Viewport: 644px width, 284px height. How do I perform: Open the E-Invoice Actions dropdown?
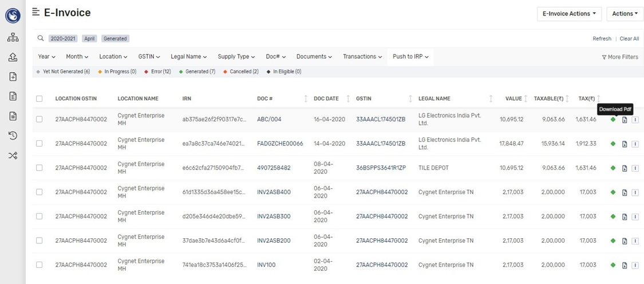click(569, 14)
